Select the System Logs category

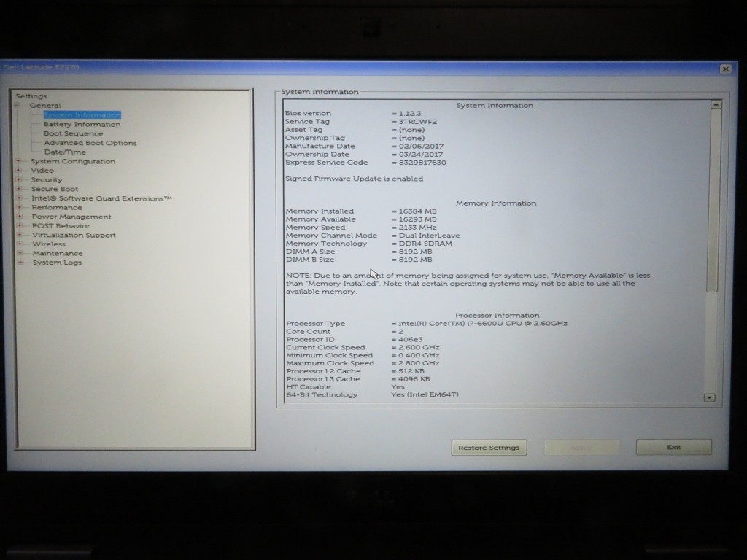(57, 262)
